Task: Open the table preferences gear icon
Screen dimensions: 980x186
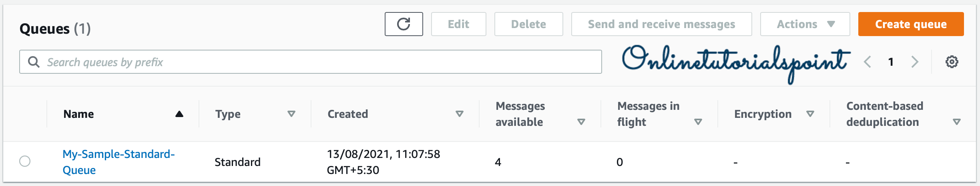Action: click(x=952, y=62)
